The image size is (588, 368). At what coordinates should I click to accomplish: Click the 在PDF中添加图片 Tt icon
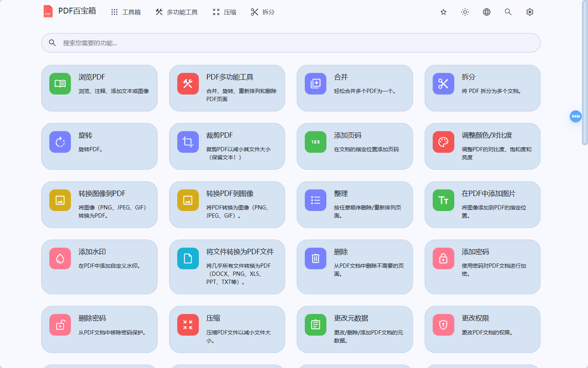coord(444,200)
